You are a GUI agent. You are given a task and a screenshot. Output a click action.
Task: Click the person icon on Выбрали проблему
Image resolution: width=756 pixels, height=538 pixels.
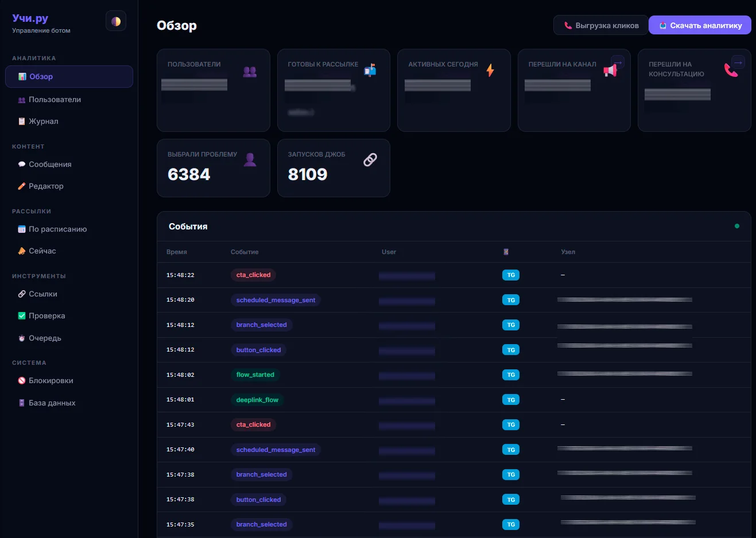point(250,159)
